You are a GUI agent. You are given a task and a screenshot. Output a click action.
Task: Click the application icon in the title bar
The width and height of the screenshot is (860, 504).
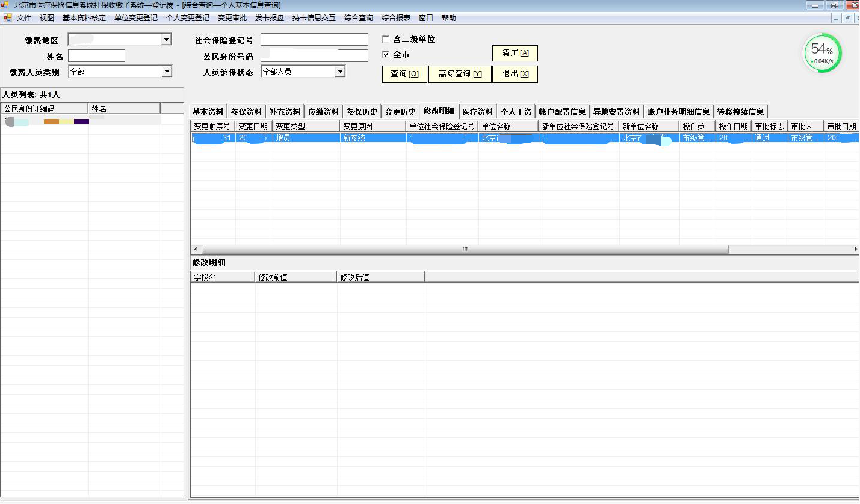point(5,5)
